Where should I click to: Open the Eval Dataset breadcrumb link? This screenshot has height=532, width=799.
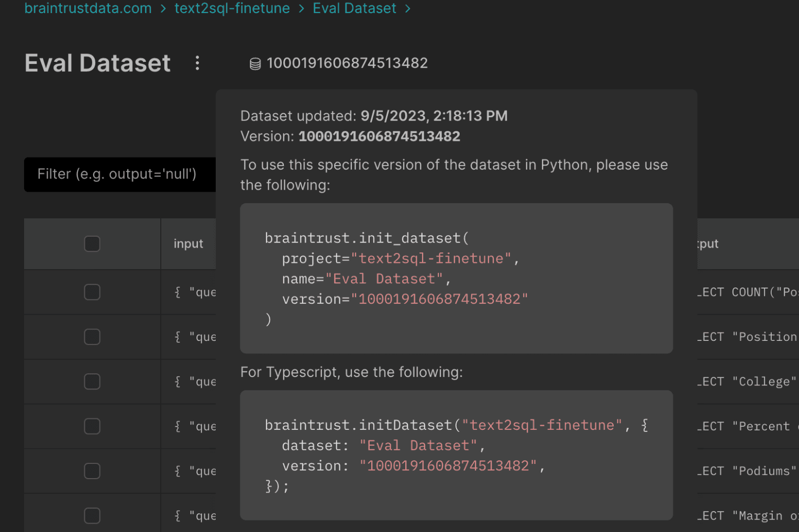click(354, 8)
